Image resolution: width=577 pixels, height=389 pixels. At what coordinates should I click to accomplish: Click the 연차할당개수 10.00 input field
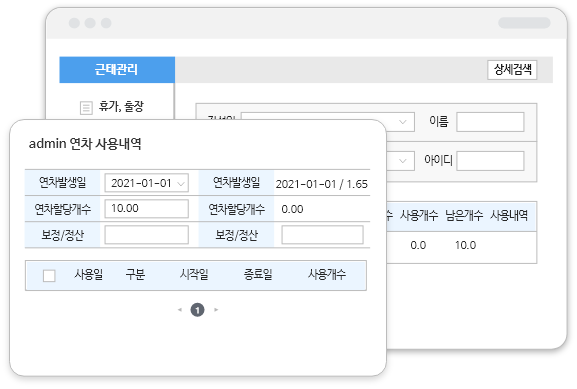146,209
